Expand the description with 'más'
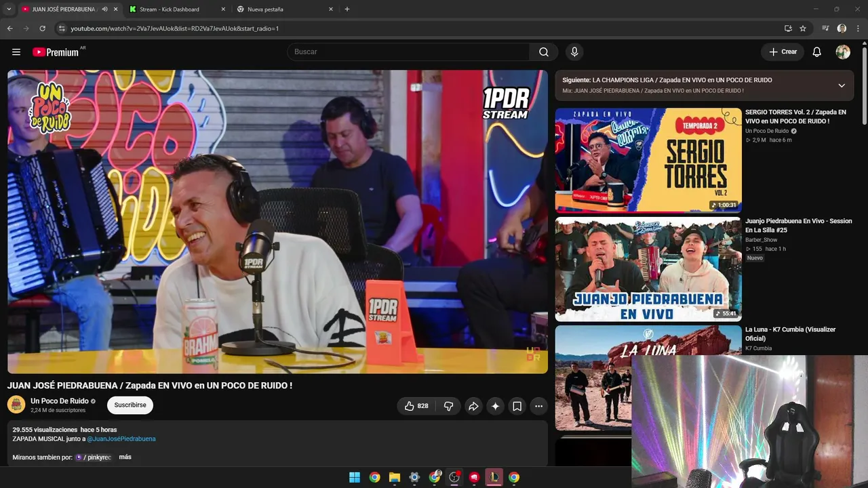 [125, 457]
